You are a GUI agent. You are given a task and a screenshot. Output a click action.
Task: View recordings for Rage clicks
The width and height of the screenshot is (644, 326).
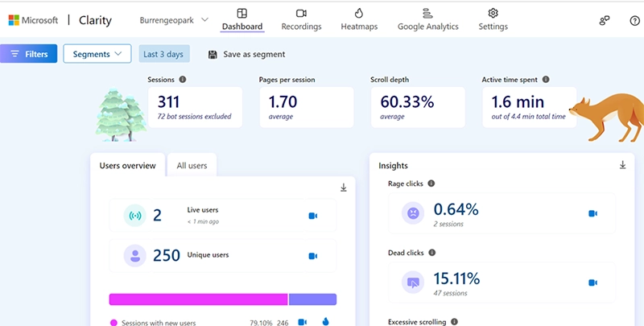coord(592,213)
